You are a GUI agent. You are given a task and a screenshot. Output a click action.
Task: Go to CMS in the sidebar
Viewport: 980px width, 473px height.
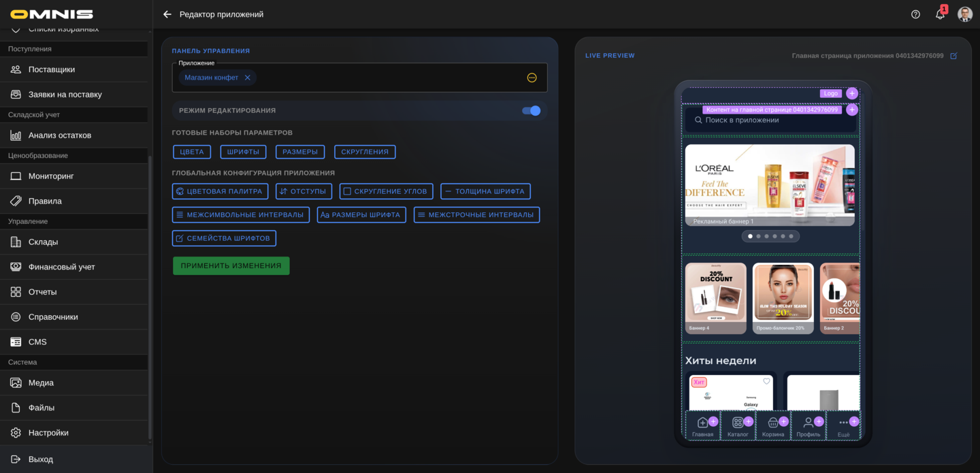pyautogui.click(x=37, y=342)
